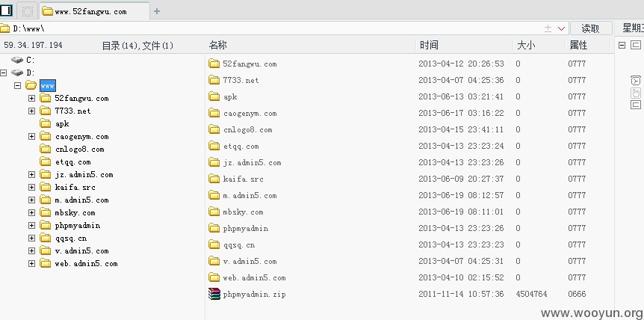Screen dimensions: 644x320
Task: Click the jz.admin5.com folder icon in file list
Action: tap(214, 162)
